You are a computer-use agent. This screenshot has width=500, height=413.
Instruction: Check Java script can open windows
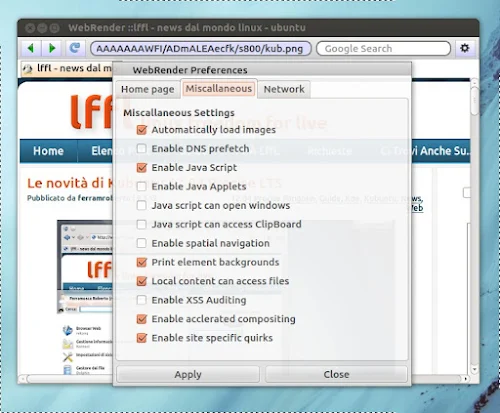(x=142, y=205)
